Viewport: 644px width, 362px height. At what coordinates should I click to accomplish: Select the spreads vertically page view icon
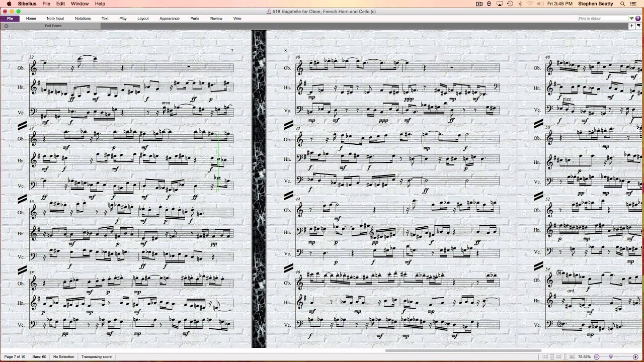[551, 357]
